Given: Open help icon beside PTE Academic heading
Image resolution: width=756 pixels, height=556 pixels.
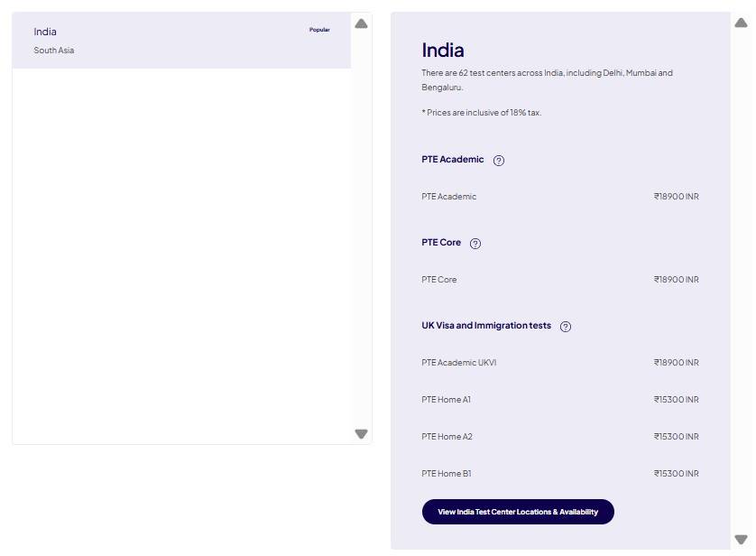Looking at the screenshot, I should coord(499,161).
